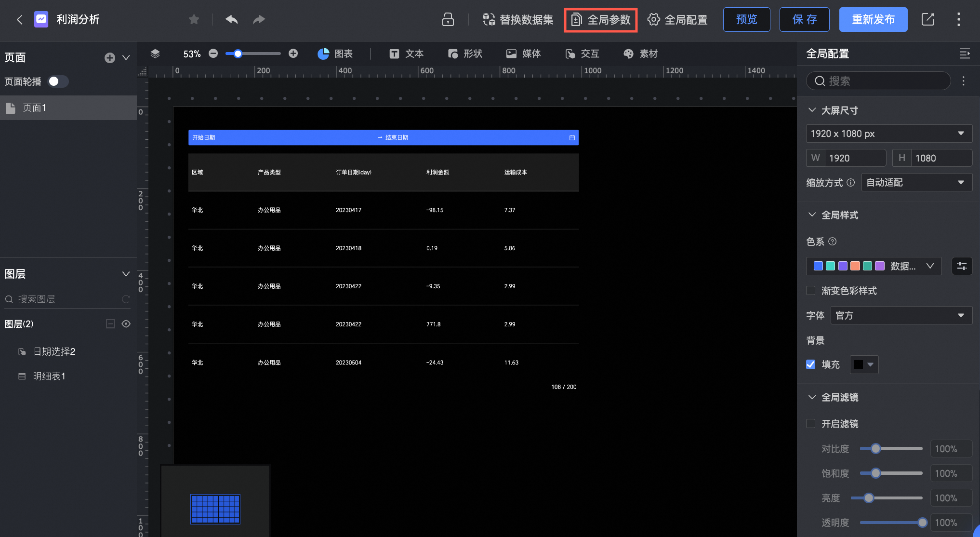Collapse the 大屏尺寸 section
Screen dimensions: 980x537
click(x=812, y=110)
